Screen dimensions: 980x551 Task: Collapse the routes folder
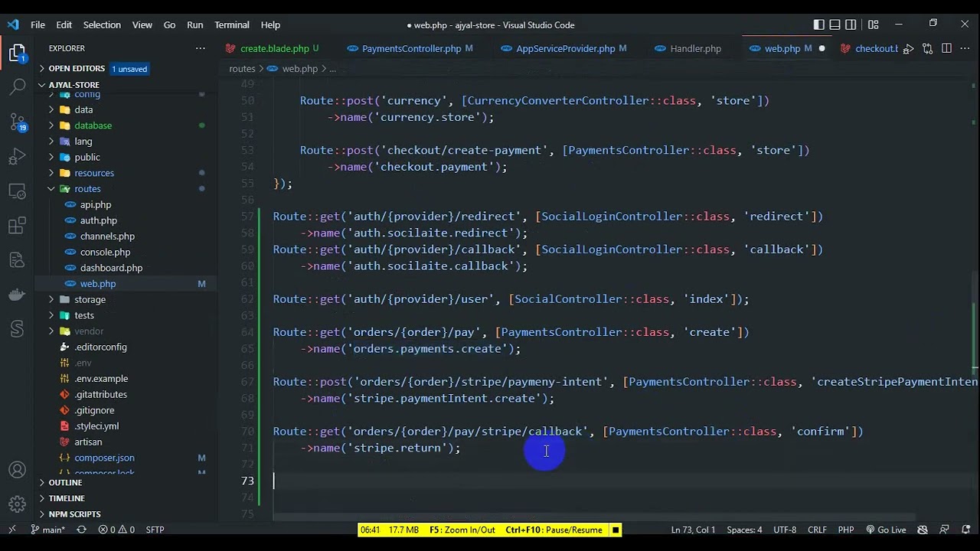tap(87, 189)
